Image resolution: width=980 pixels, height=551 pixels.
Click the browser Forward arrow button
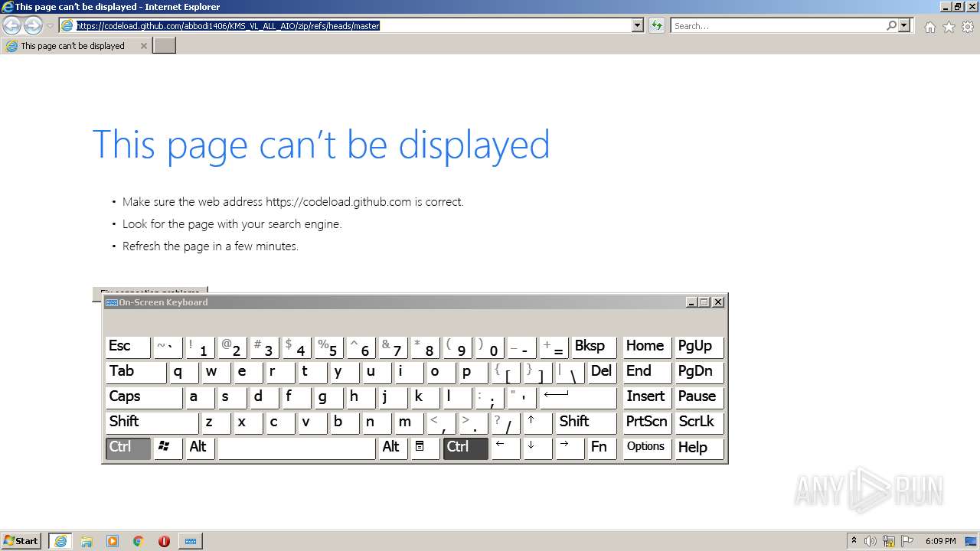click(x=33, y=25)
